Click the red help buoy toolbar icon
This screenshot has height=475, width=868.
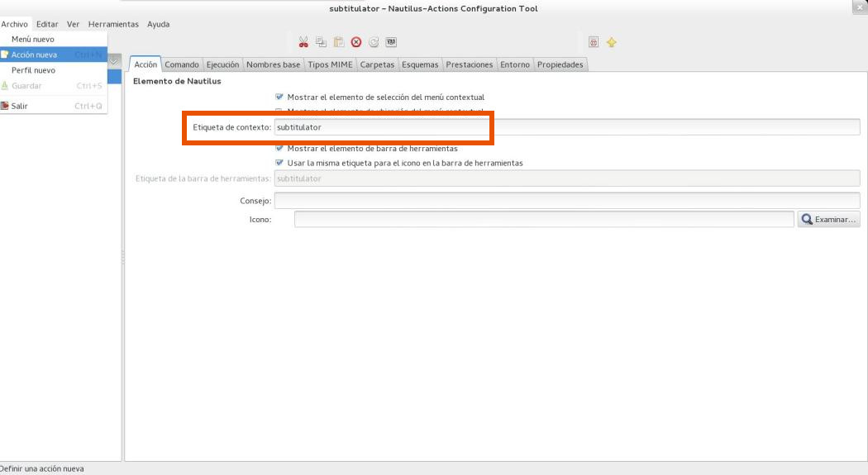pyautogui.click(x=594, y=42)
